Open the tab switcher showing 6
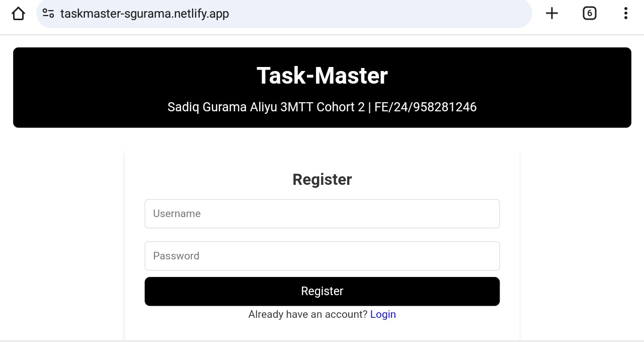This screenshot has height=342, width=644. click(x=589, y=14)
